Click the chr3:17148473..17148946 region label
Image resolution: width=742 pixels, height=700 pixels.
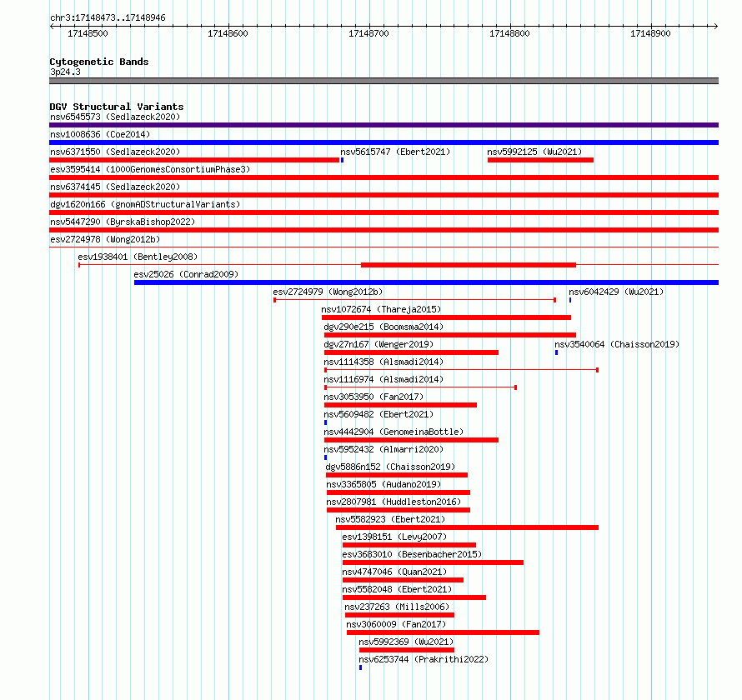pos(108,18)
